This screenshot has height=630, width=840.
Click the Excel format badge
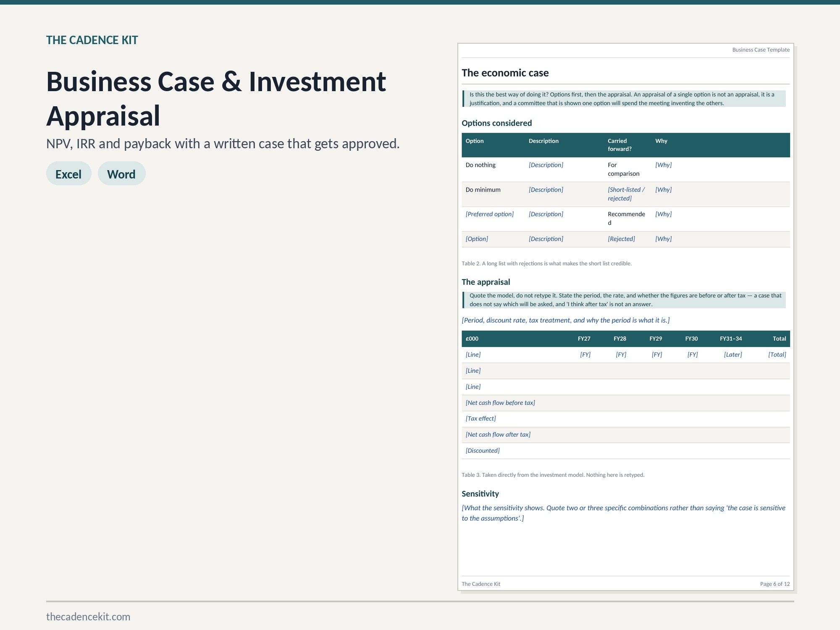click(x=68, y=173)
